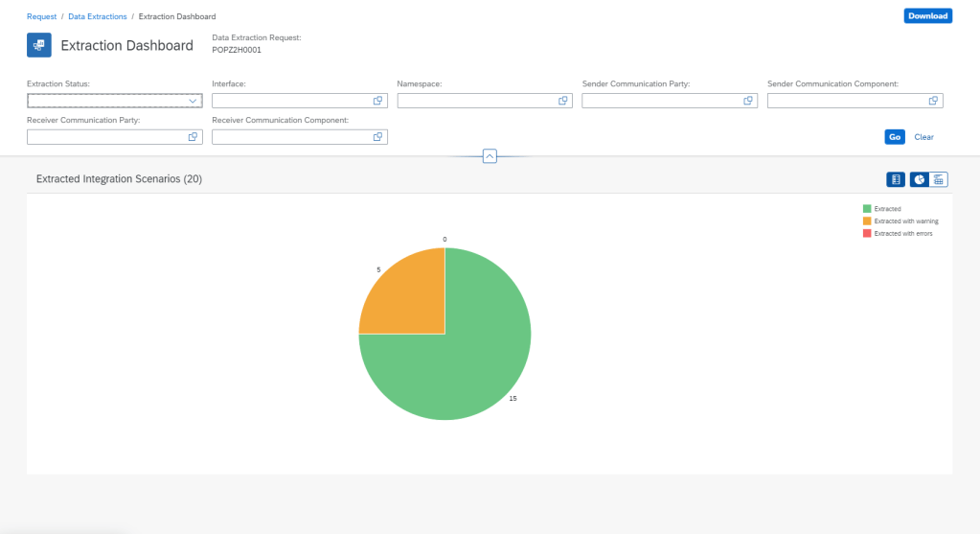Open Receiver Communication Component value help icon
The height and width of the screenshot is (534, 980).
coord(377,137)
